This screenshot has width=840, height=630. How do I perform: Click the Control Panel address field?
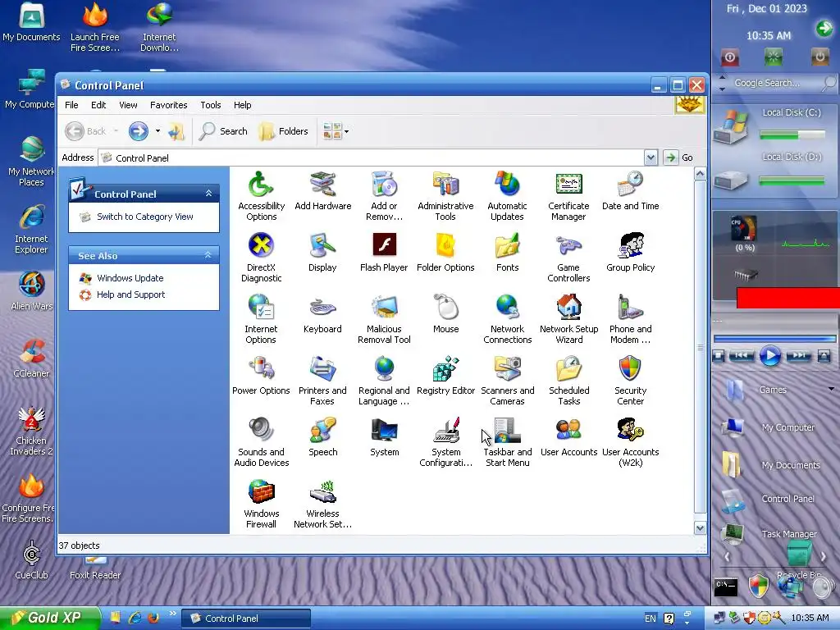point(372,157)
